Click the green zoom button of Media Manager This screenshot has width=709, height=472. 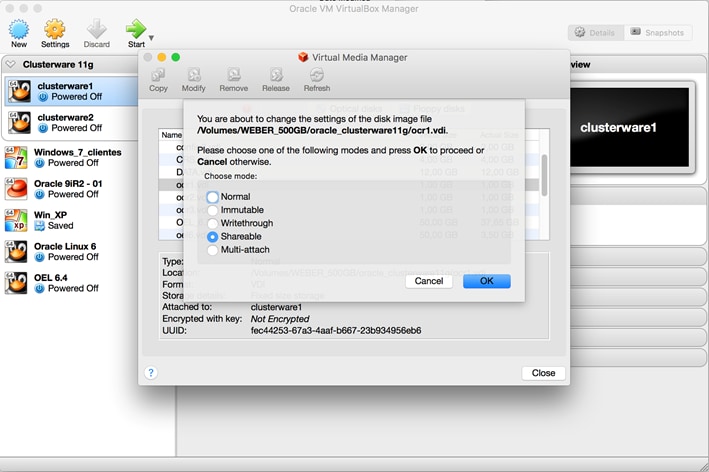(176, 57)
